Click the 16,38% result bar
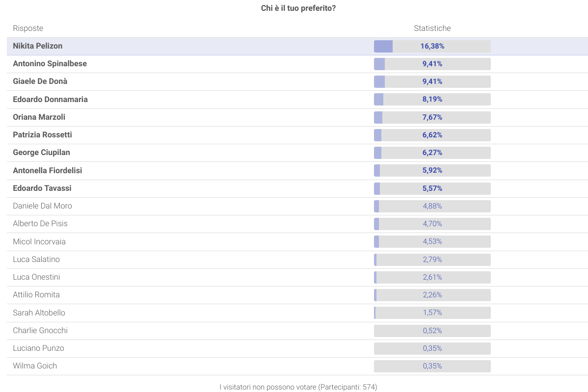Image resolution: width=588 pixels, height=392 pixels. pyautogui.click(x=432, y=46)
